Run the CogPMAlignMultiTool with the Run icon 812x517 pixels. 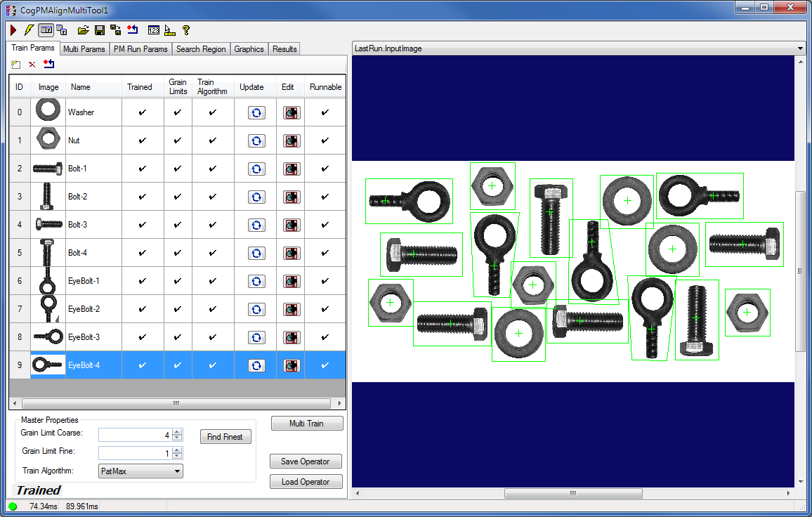(x=13, y=30)
